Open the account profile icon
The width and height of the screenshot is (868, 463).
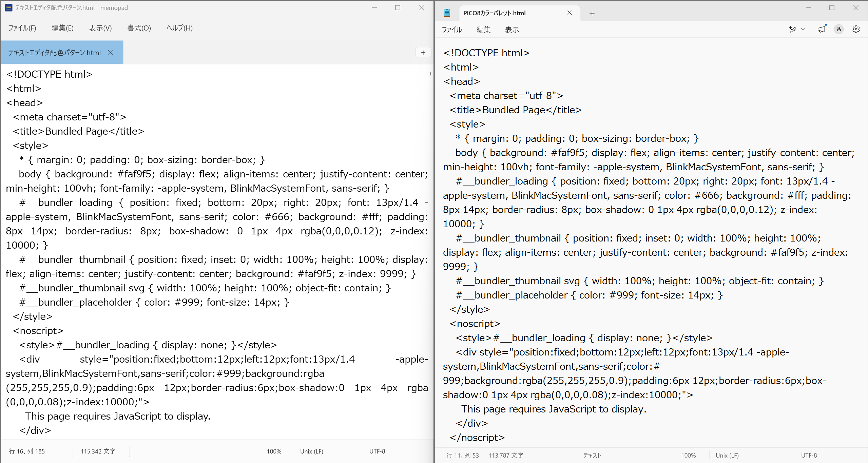pos(839,29)
